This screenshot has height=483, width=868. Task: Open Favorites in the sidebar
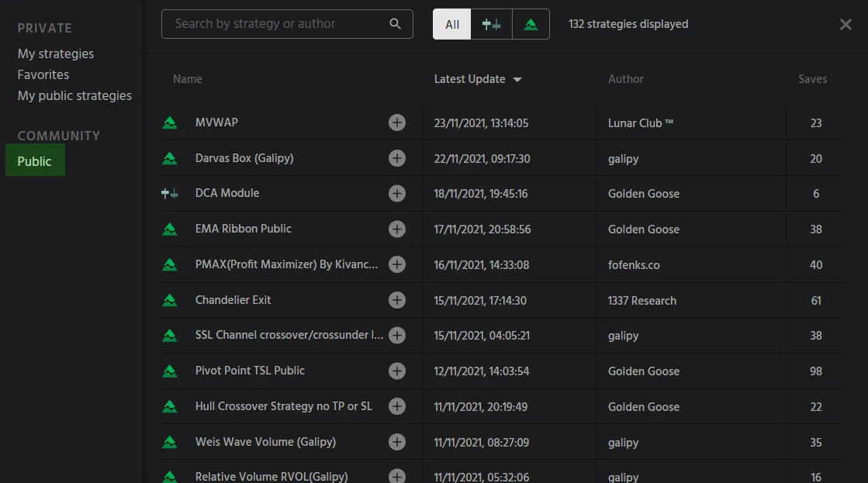point(43,74)
